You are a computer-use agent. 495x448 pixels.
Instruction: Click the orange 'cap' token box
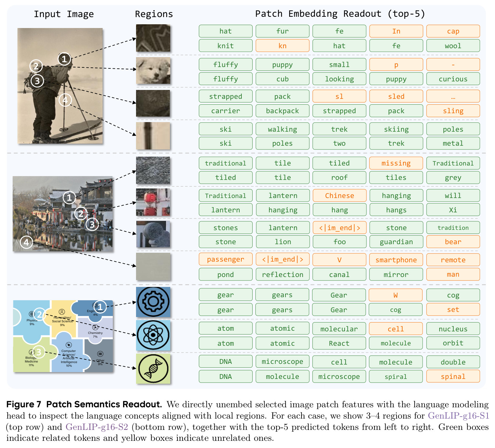pyautogui.click(x=453, y=31)
